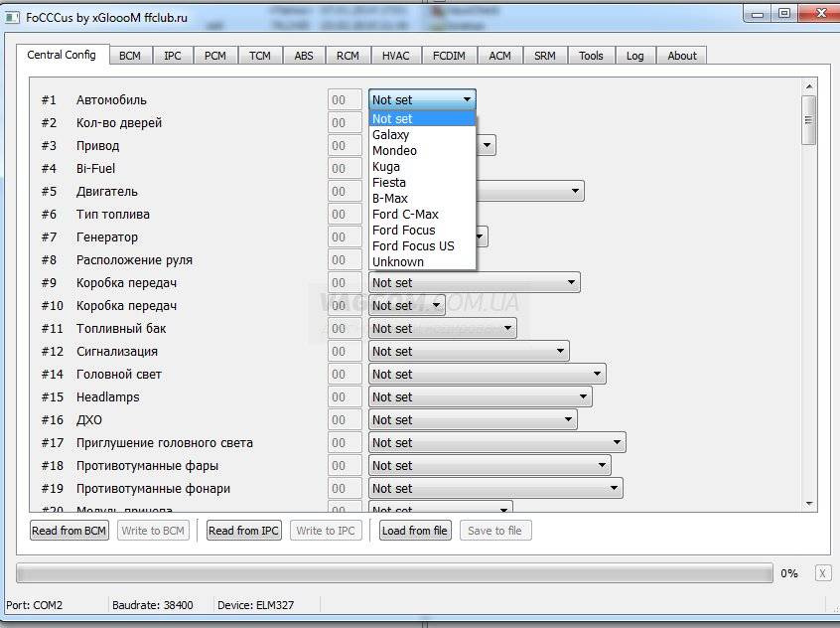Select the TCM tab

coord(260,56)
